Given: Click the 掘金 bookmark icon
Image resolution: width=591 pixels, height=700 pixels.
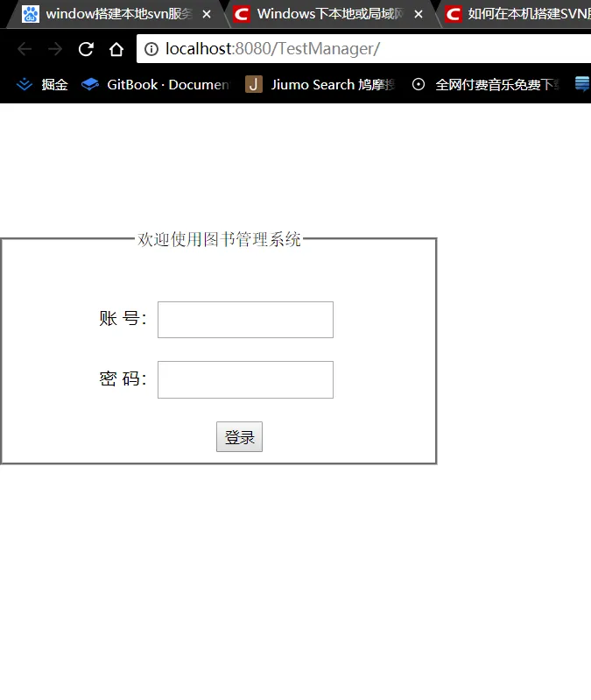Looking at the screenshot, I should (x=25, y=84).
